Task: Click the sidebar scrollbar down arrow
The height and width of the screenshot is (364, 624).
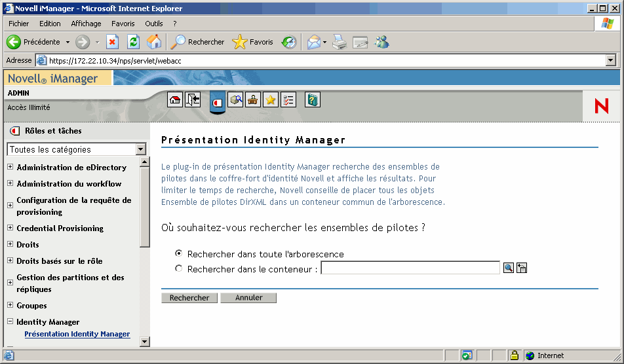Action: tap(145, 341)
